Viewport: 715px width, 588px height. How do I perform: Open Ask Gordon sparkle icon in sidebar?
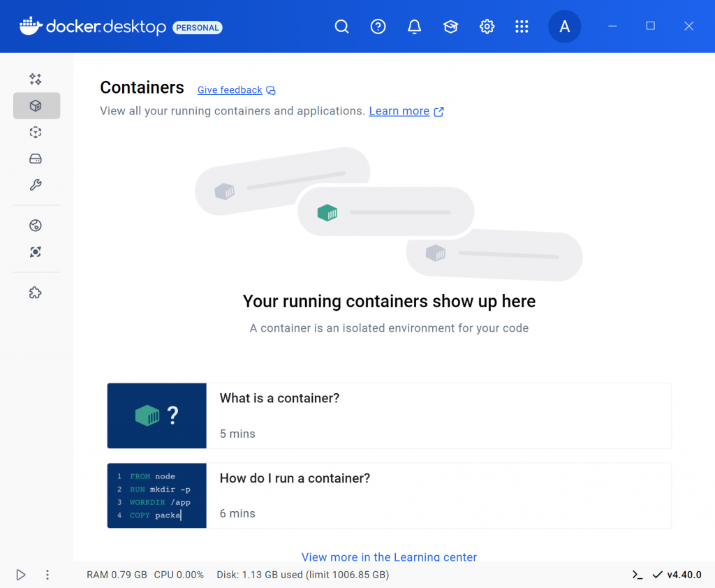(x=36, y=80)
